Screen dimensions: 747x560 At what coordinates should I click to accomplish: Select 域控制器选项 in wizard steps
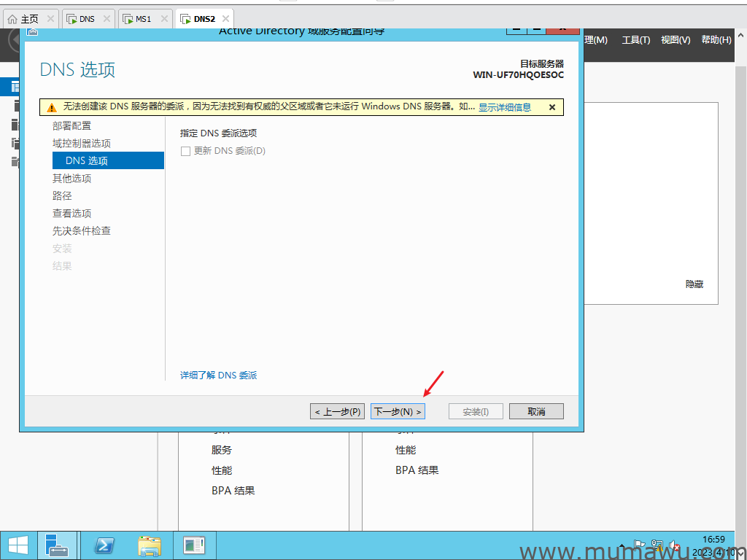(82, 144)
